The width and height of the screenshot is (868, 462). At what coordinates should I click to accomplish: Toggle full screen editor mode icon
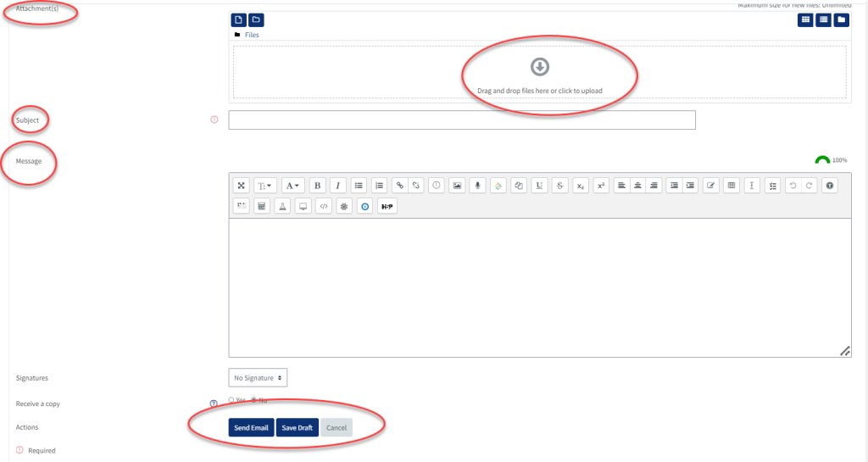[x=242, y=186]
